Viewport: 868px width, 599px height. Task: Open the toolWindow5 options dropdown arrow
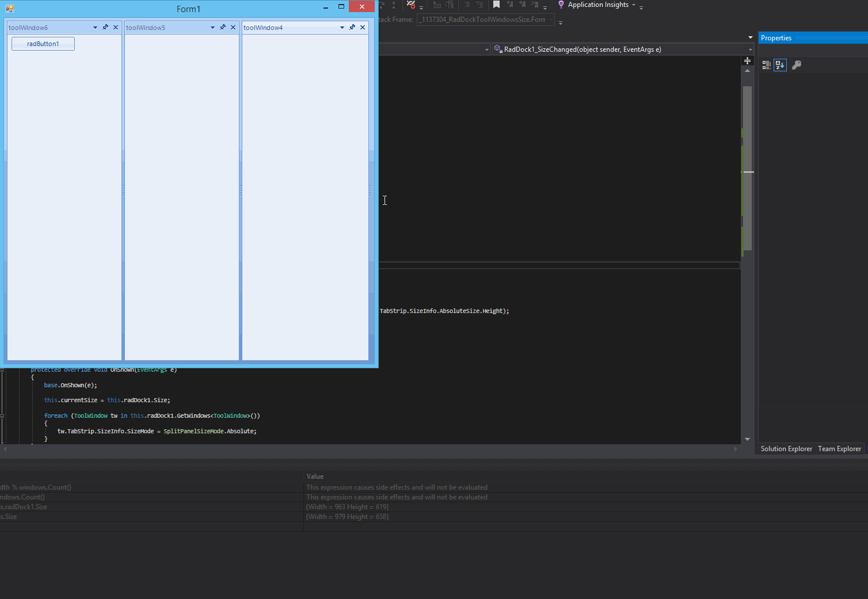[x=212, y=27]
